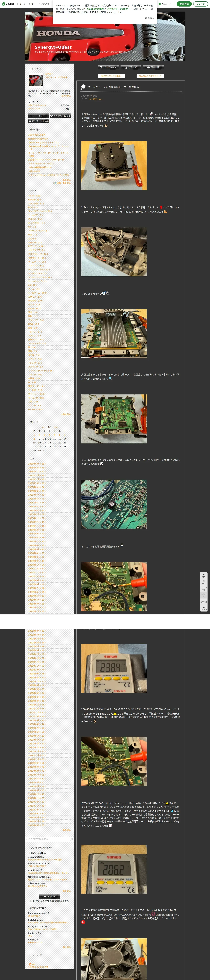Viewport: 210px width, 980px height.
Task: Open theme レトロゲーム ( 593 )
Action: tap(38, 293)
